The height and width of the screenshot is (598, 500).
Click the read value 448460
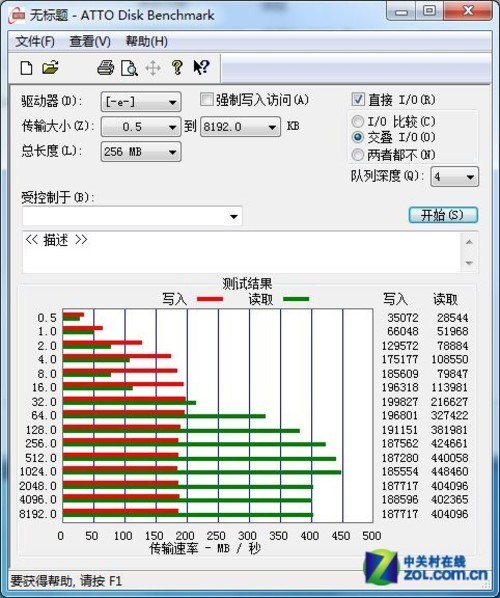449,471
